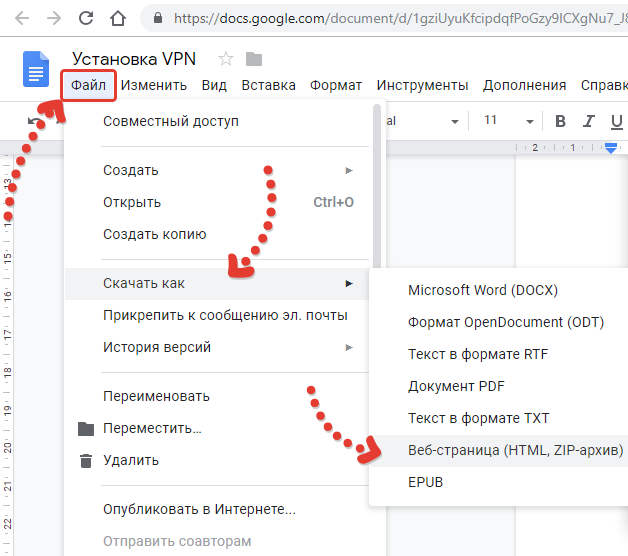
Task: Open the Вставка menu
Action: pos(269,85)
